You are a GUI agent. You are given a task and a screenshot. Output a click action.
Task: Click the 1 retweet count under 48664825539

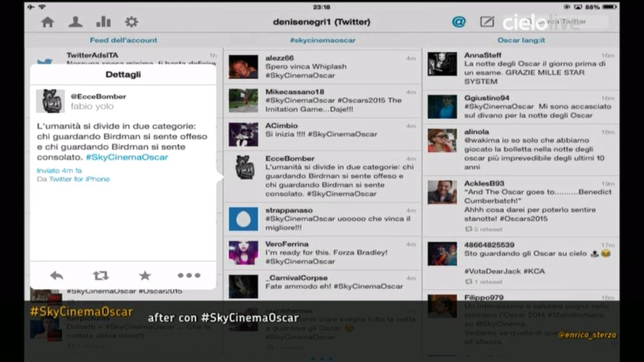point(484,282)
